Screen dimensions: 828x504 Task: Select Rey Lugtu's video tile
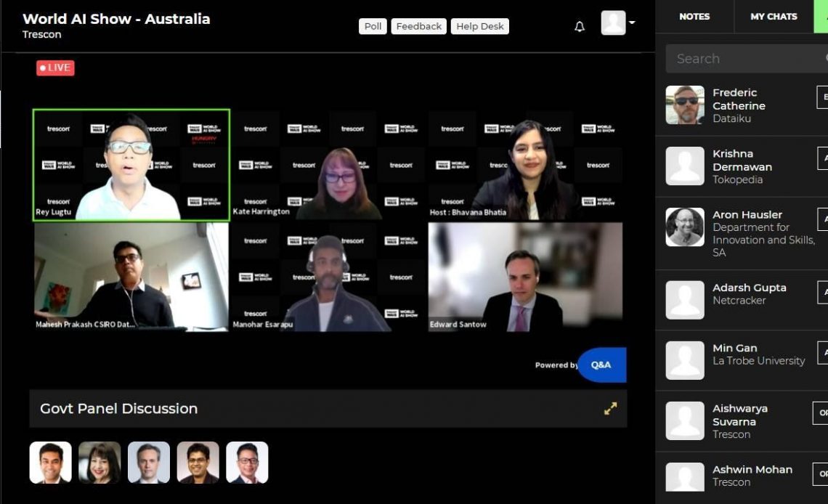pyautogui.click(x=131, y=165)
